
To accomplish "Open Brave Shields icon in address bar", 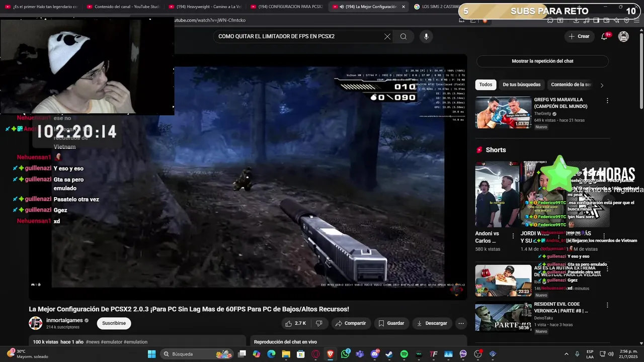I will tap(485, 20).
